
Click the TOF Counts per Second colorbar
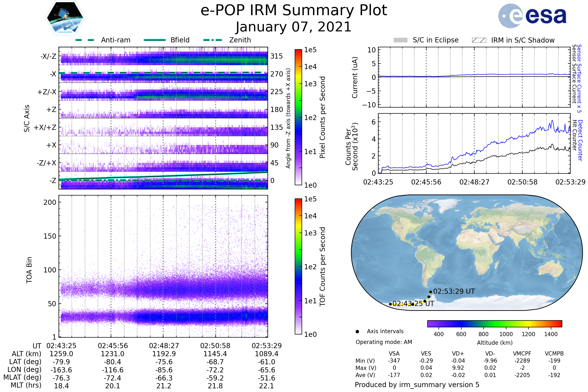[x=298, y=266]
